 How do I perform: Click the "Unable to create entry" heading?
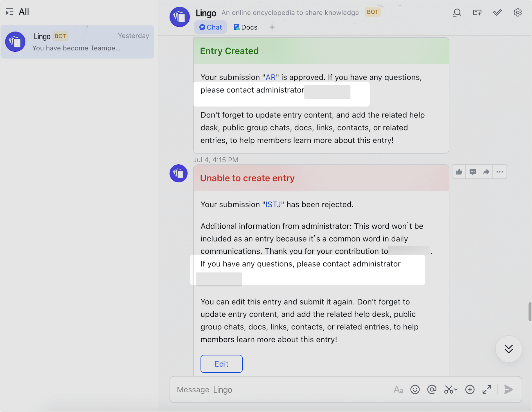click(247, 178)
